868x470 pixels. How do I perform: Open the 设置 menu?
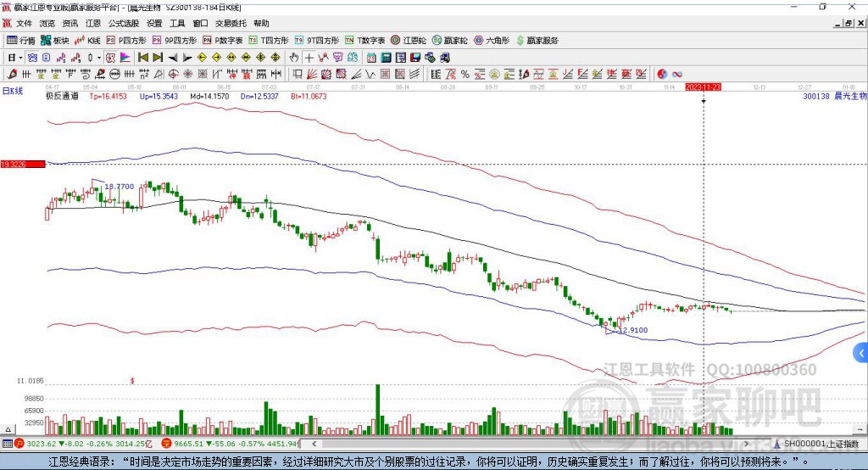pyautogui.click(x=154, y=23)
